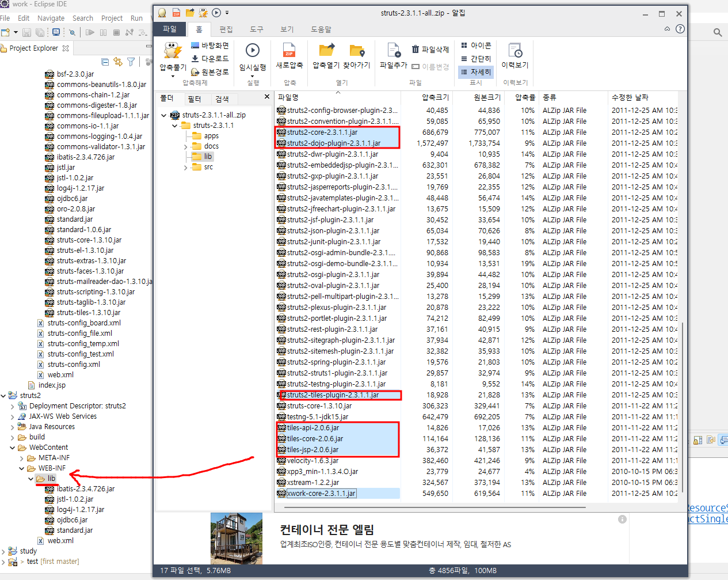Screen dimensions: 728x580
Task: Open the 필터 pane tab
Action: tap(195, 98)
